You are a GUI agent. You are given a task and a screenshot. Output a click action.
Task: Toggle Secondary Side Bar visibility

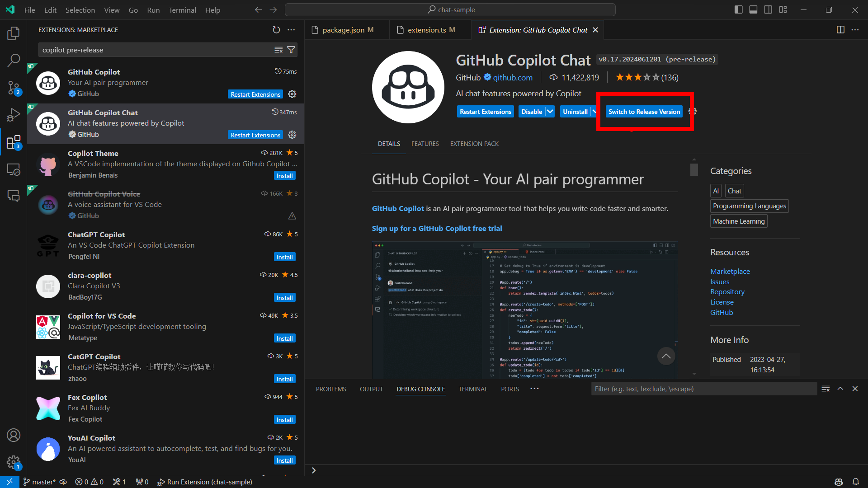click(x=768, y=9)
